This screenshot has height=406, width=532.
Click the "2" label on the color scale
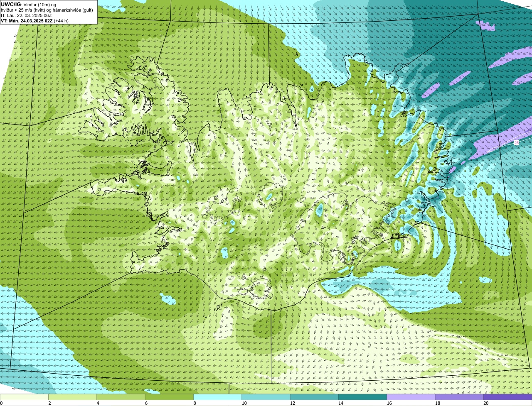point(49,403)
